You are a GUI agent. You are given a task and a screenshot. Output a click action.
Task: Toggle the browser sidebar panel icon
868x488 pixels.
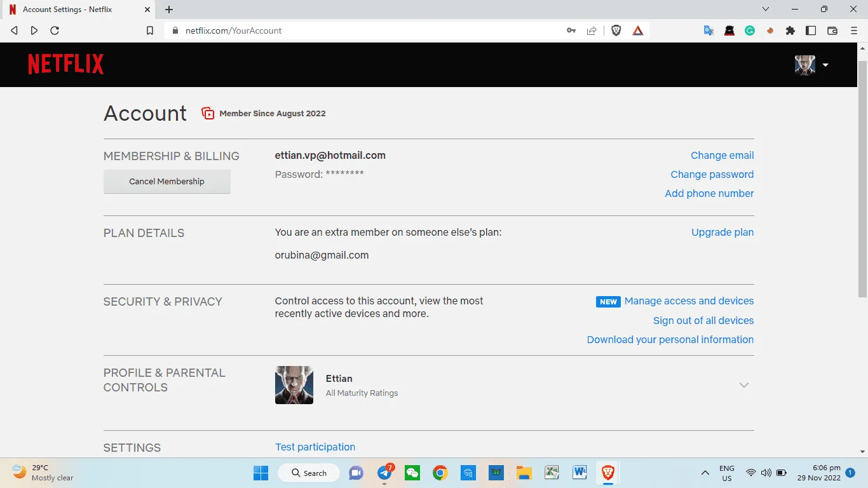[x=811, y=30]
